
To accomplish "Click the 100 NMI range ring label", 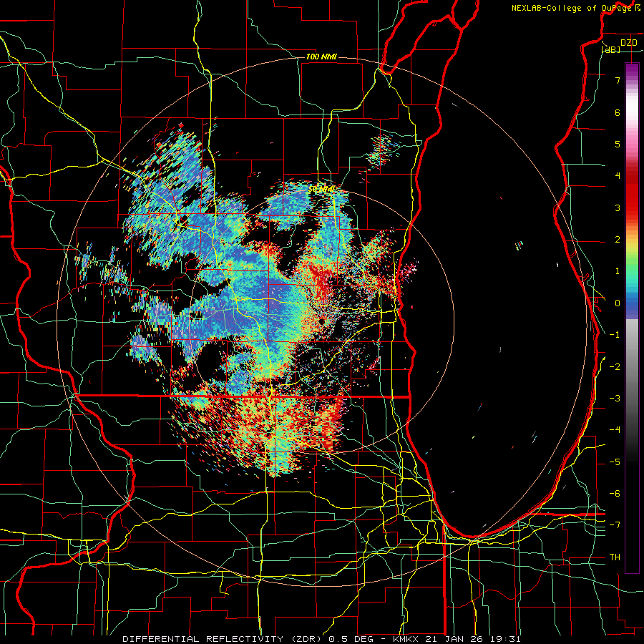I will coord(321,57).
